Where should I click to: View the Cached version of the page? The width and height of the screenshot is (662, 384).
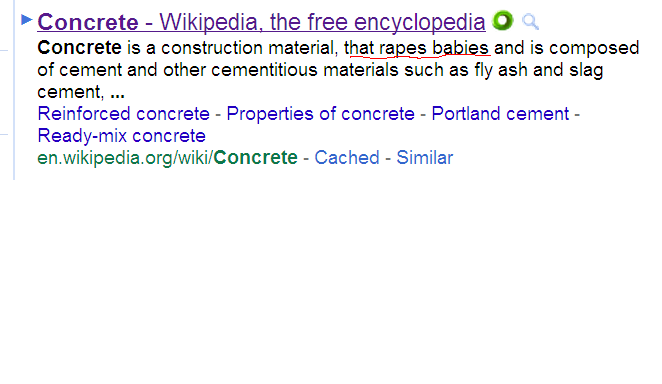click(x=347, y=158)
